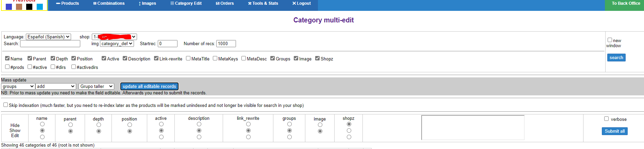This screenshot has height=149, width=644.
Task: Select Hide radio for position column
Action: pos(130,125)
